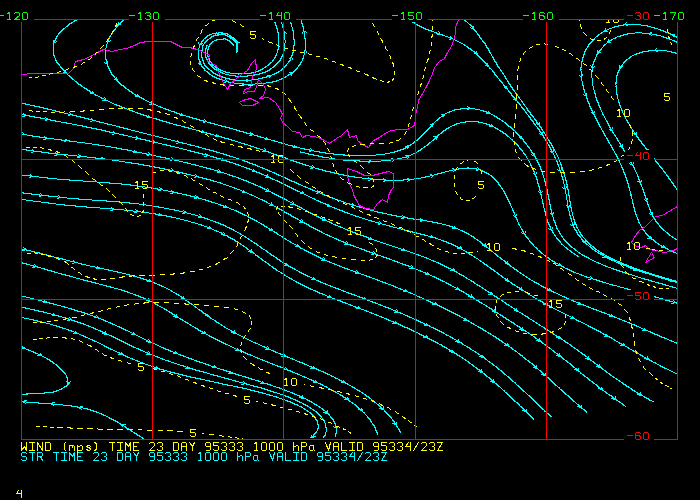This screenshot has height=500, width=700.
Task: Click the center of the cyan streamline spiral
Action: (220, 50)
